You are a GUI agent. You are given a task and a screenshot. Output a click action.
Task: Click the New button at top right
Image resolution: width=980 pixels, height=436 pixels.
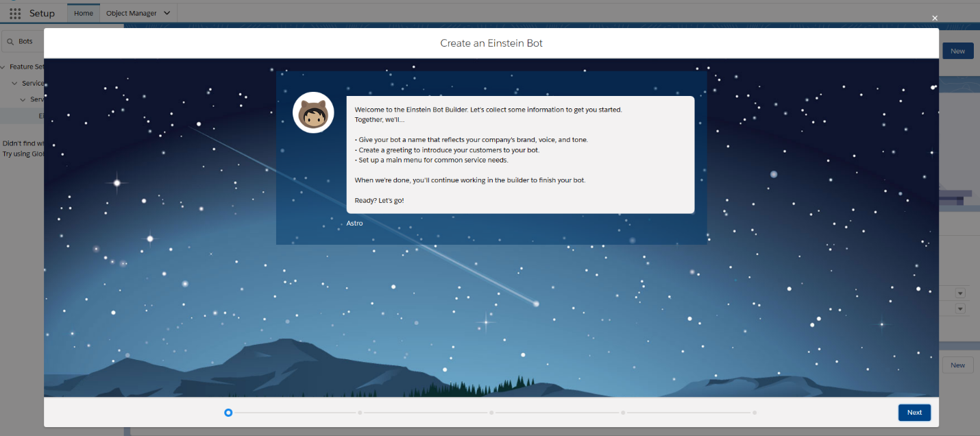(957, 51)
